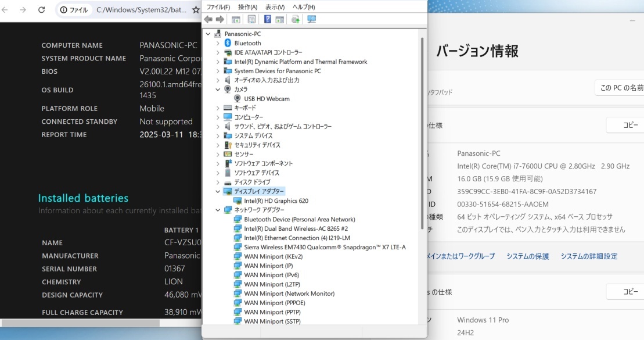Click the USB HD Webcam device icon

click(238, 99)
